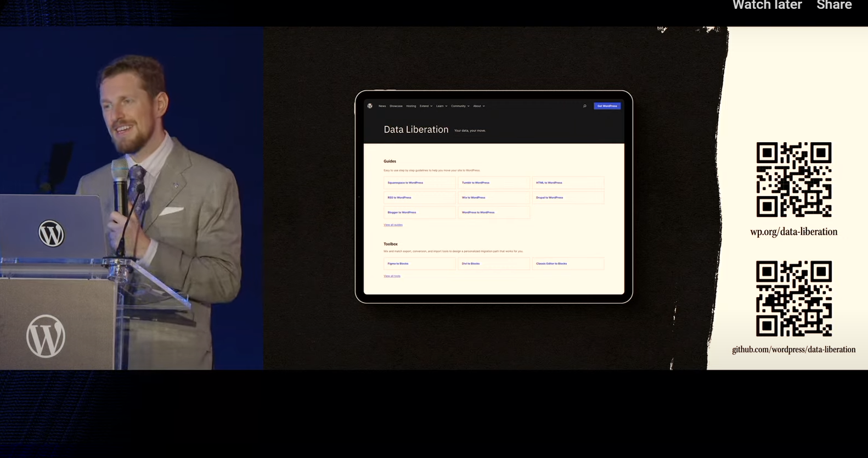The image size is (868, 458).
Task: Open the Hosting menu item
Action: 411,106
